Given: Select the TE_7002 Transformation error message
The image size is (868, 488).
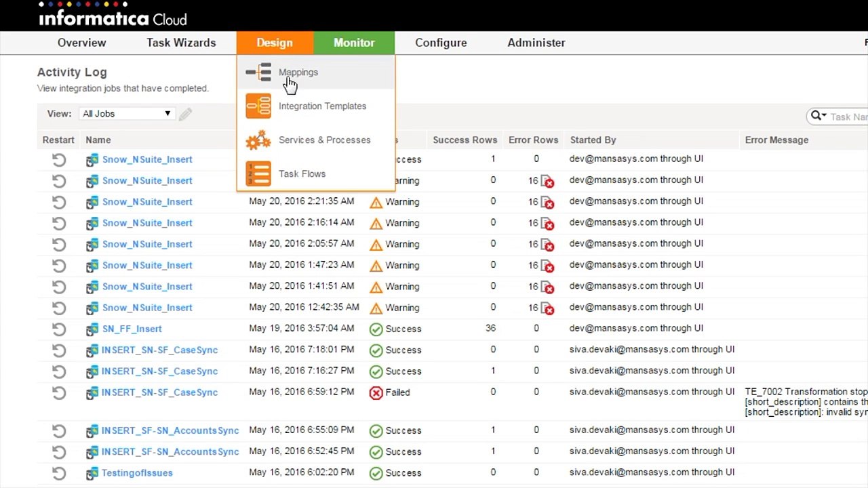Looking at the screenshot, I should (806, 402).
